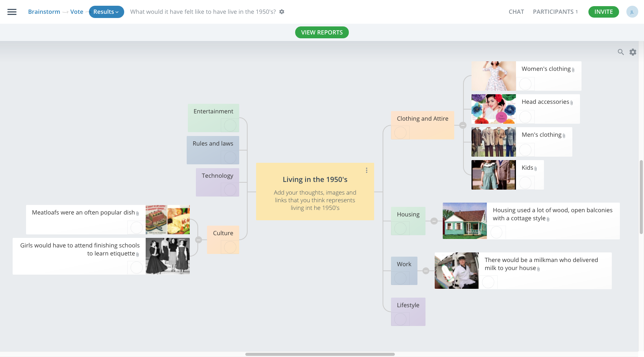Open the CHAT panel
The width and height of the screenshot is (644, 357).
pos(516,12)
